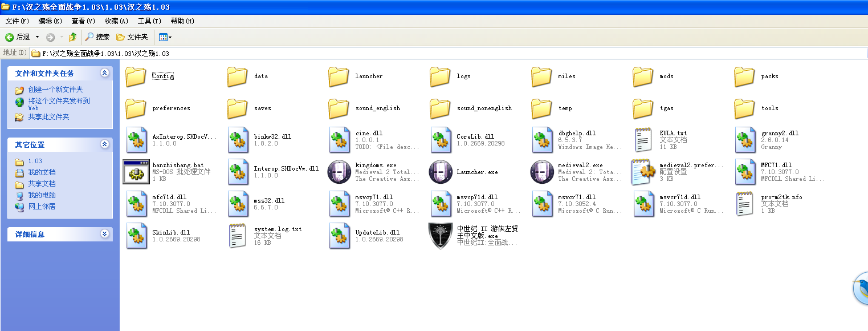Click the Up one level toolbar icon
This screenshot has width=868, height=331.
click(x=72, y=37)
